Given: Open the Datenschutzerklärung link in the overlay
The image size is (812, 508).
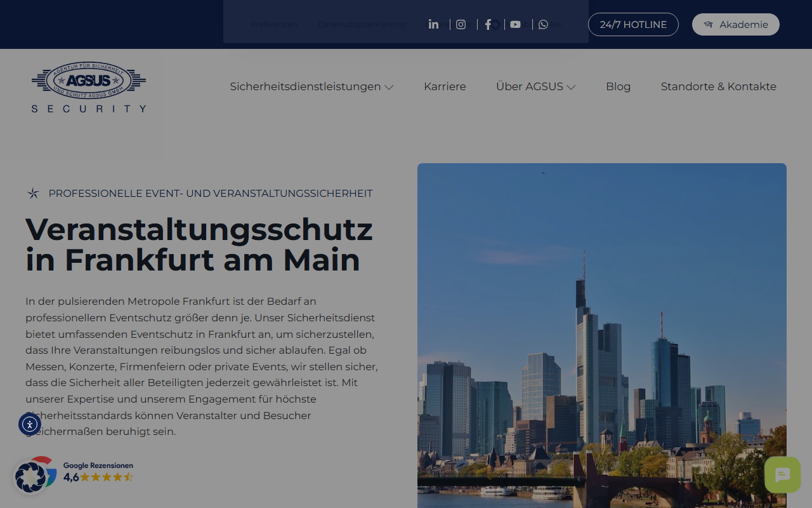Looking at the screenshot, I should click(362, 25).
